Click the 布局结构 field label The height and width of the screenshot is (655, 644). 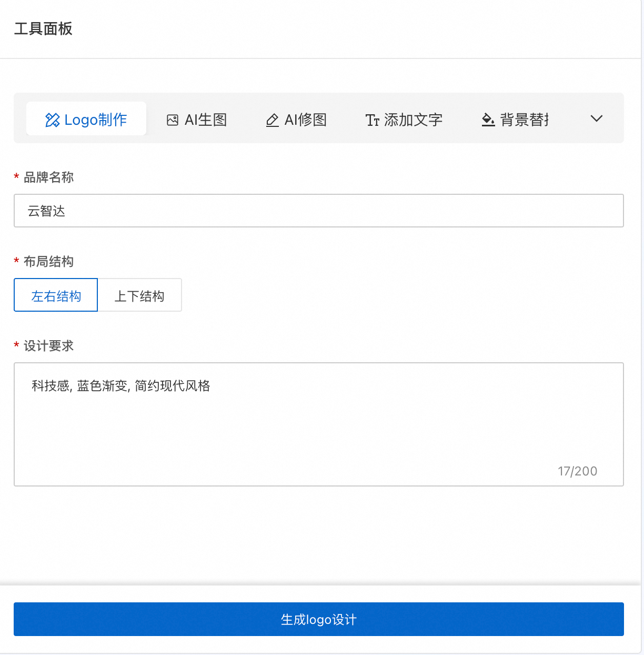tap(48, 262)
